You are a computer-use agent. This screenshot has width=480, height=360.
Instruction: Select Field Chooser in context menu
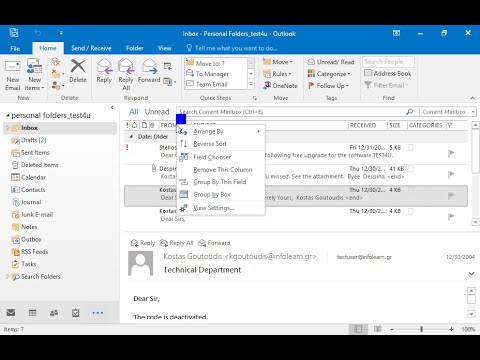[221, 157]
